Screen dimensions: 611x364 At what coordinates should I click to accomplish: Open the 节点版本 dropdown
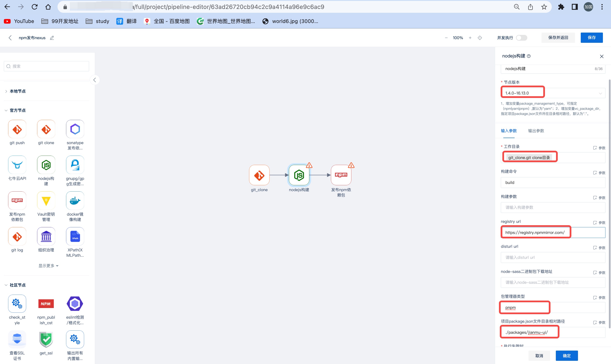click(553, 93)
